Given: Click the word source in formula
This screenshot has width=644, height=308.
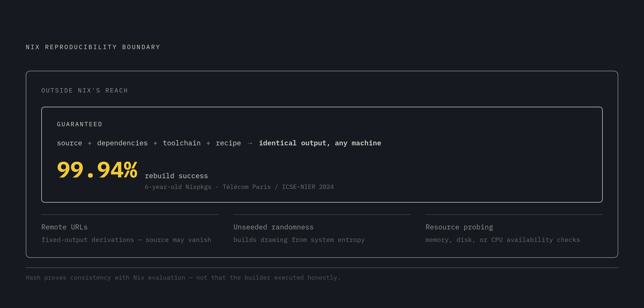Looking at the screenshot, I should point(70,143).
